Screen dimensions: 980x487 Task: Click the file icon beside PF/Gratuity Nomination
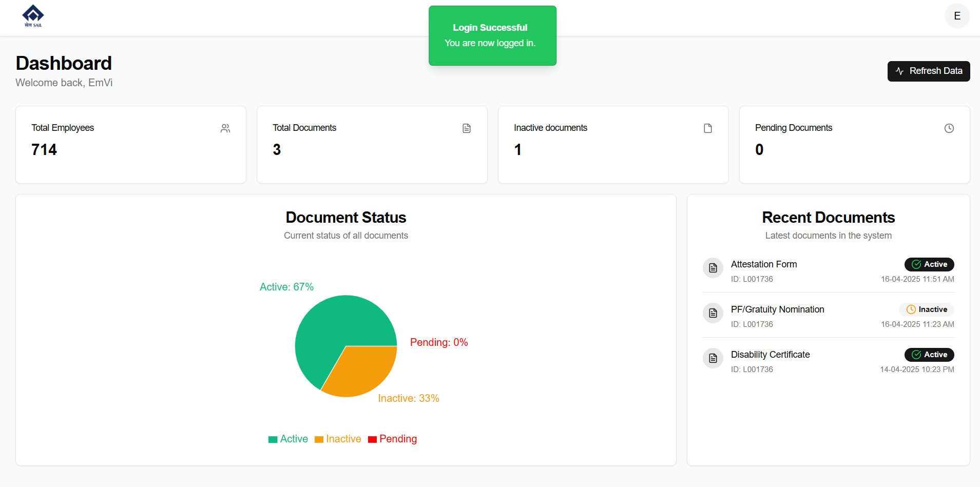pos(713,313)
